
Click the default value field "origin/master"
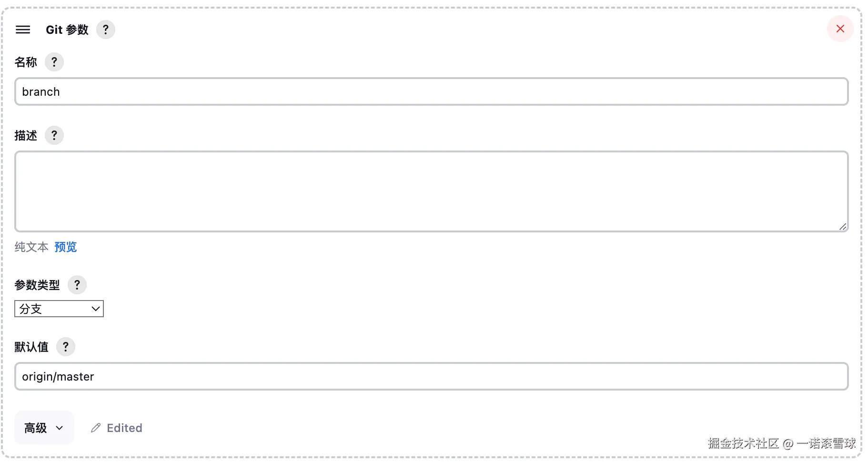tap(431, 377)
